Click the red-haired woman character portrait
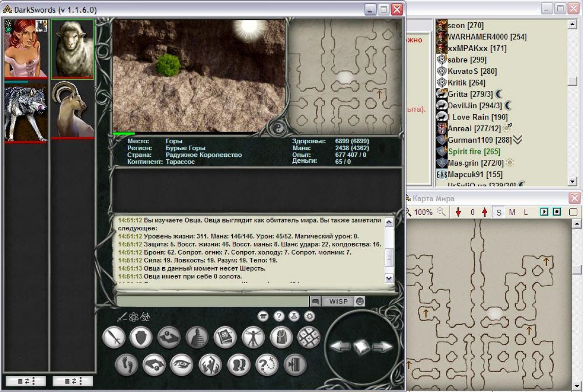The width and height of the screenshot is (583, 392). coord(26,48)
